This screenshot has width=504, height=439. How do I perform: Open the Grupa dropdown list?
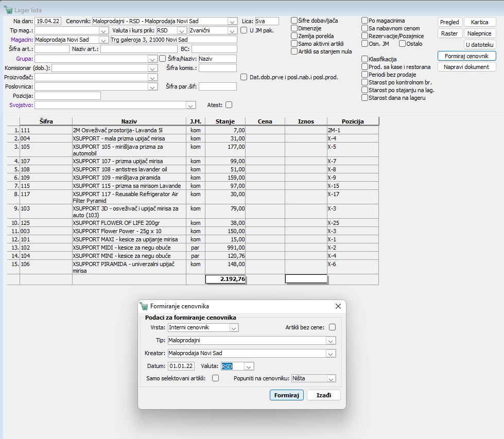pyautogui.click(x=152, y=59)
